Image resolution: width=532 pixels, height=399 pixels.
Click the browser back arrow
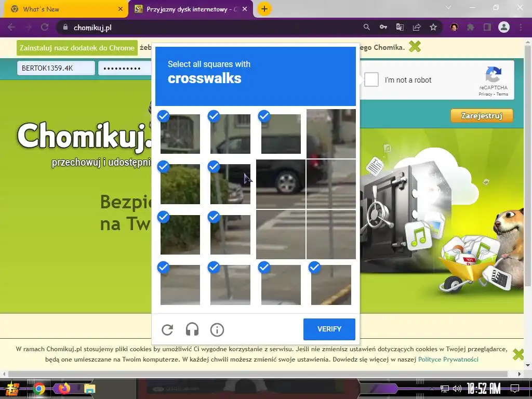tap(11, 27)
